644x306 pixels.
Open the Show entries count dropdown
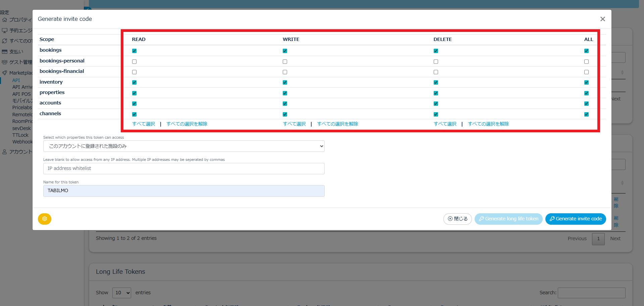point(121,293)
